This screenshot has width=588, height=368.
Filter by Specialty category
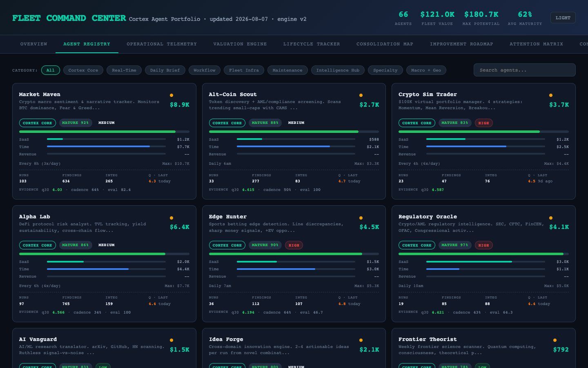tap(385, 70)
